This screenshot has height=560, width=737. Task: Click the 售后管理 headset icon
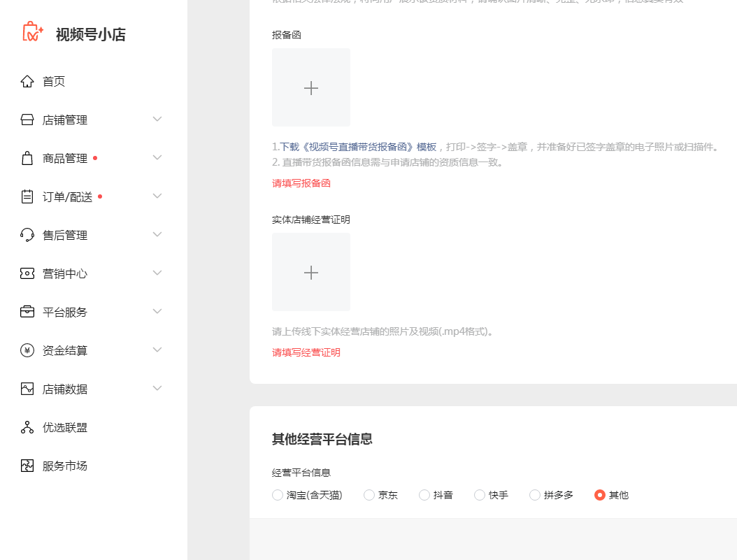[x=27, y=235]
